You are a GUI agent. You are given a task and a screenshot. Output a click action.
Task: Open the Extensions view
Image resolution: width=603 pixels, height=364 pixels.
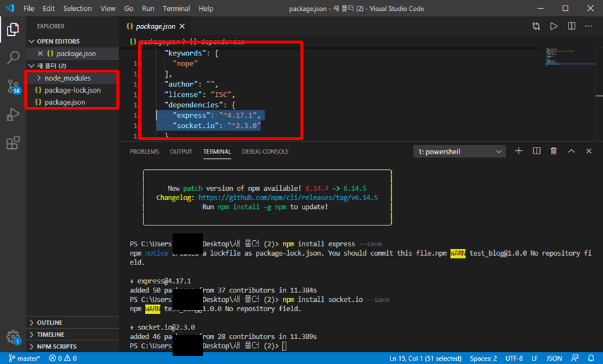click(x=13, y=143)
